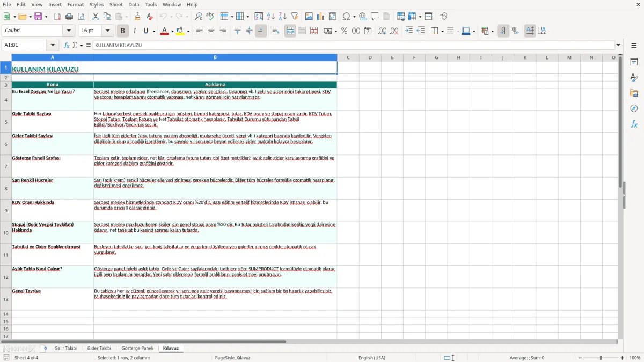The width and height of the screenshot is (644, 362).
Task: Toggle Align Bottom vertical alignment
Action: (261, 31)
